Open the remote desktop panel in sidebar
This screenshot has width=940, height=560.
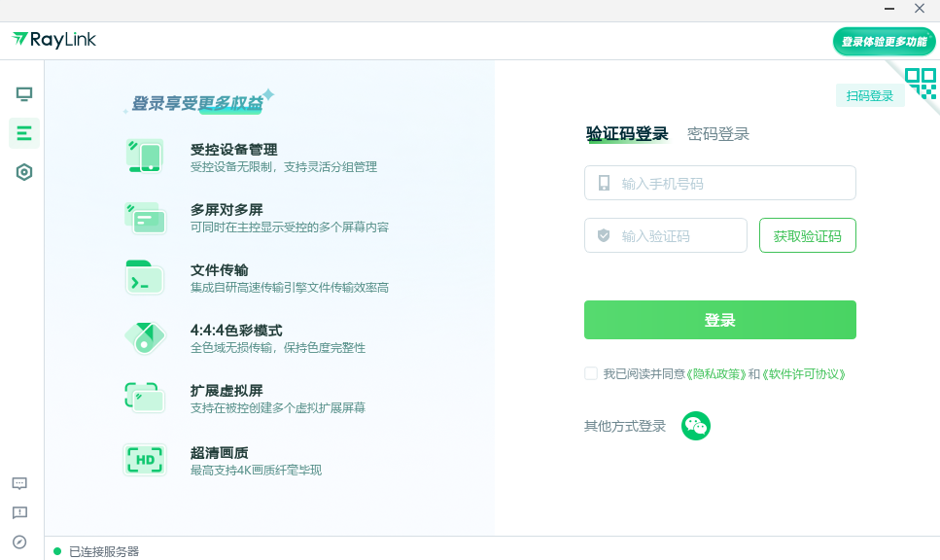click(23, 94)
